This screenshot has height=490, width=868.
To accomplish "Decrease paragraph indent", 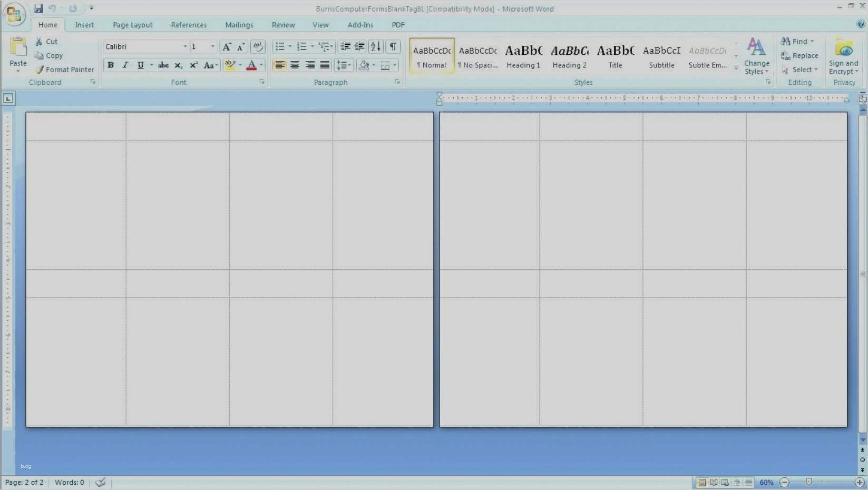I will [x=345, y=47].
